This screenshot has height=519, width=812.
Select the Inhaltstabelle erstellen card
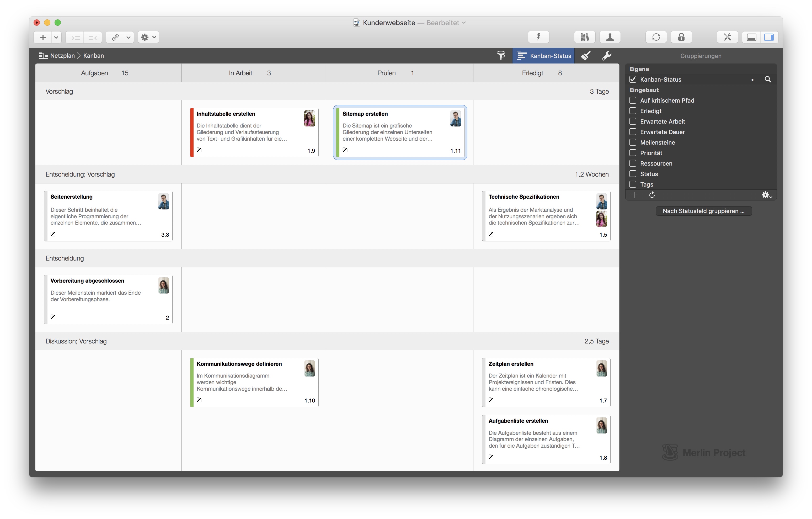coord(254,132)
